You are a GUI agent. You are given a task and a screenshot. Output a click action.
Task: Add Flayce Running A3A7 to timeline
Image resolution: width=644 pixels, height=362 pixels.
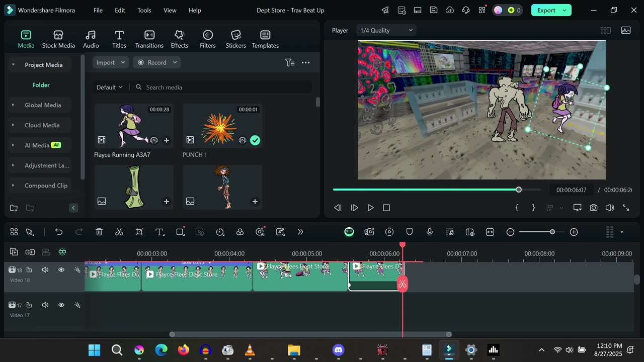(167, 140)
